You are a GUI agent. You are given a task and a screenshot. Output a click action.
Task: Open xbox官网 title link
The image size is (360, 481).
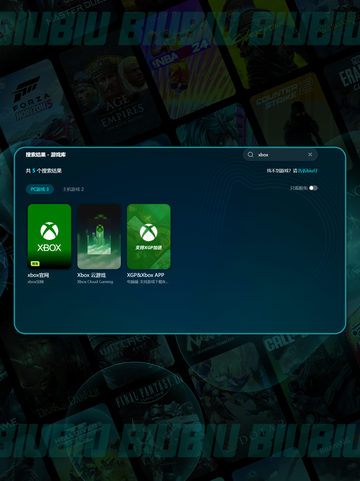coord(38,275)
